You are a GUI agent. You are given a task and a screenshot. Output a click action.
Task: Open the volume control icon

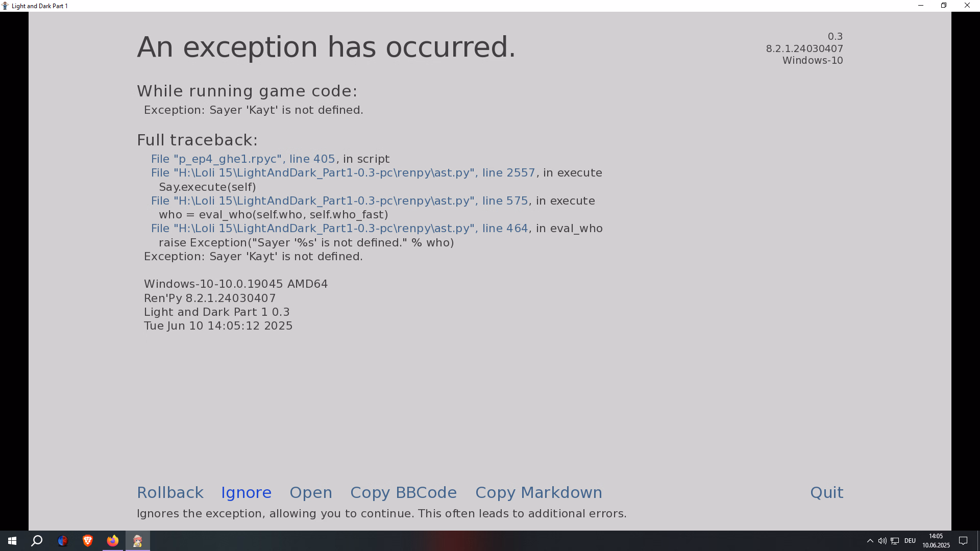pyautogui.click(x=882, y=541)
